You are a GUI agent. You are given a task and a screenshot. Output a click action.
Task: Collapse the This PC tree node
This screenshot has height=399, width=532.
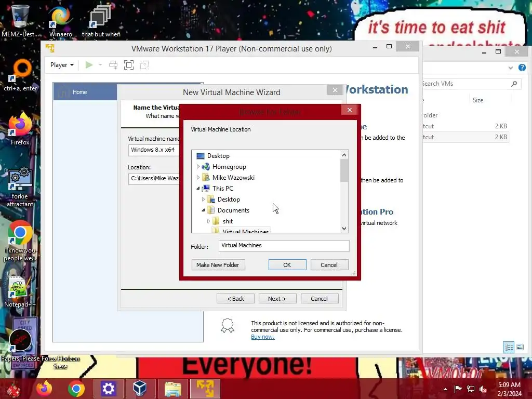pyautogui.click(x=198, y=188)
